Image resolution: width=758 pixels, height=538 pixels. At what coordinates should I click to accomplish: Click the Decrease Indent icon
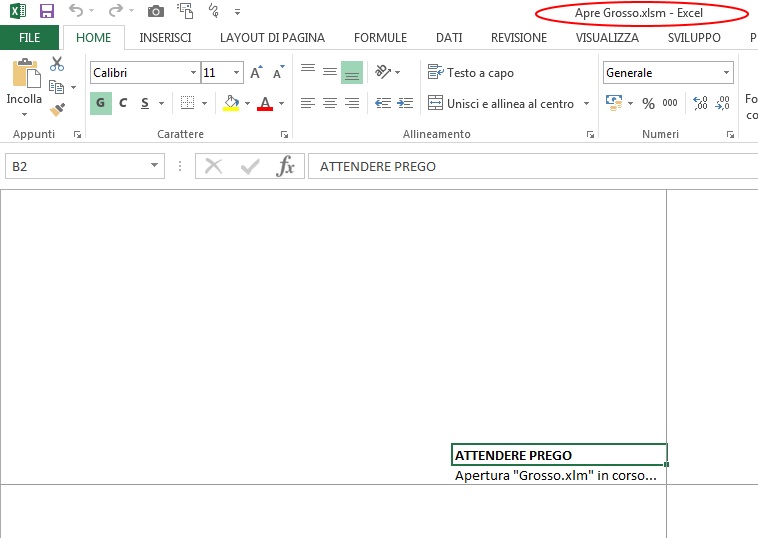383,103
